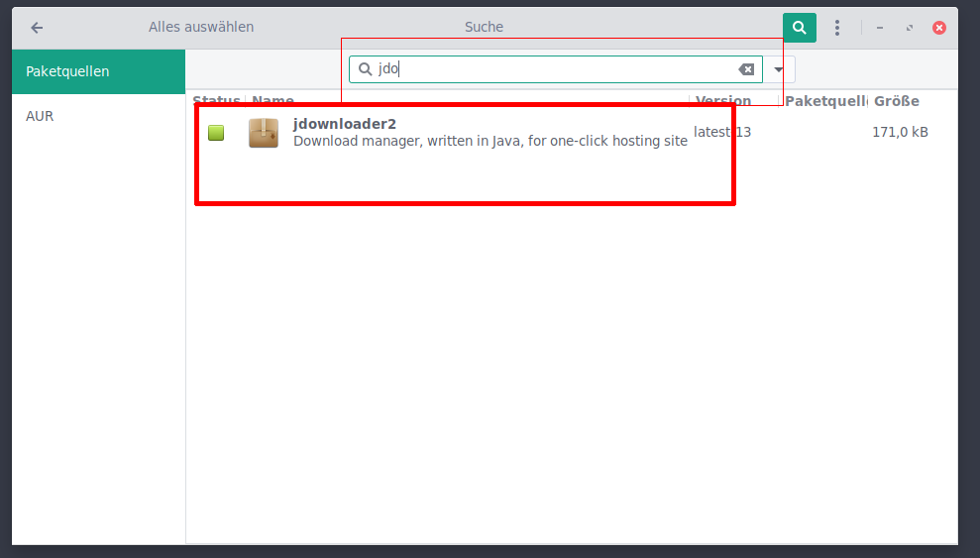Toggle the green search button
The height and width of the screenshot is (558, 980).
[x=800, y=28]
